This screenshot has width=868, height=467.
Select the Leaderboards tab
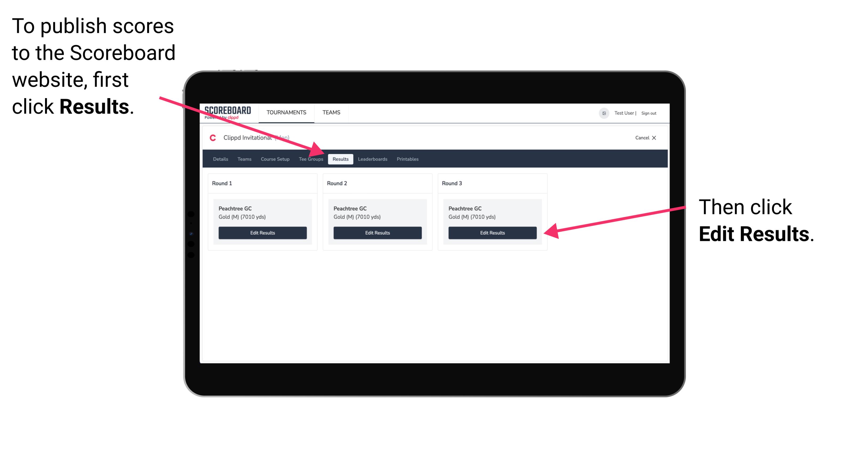[x=373, y=159]
